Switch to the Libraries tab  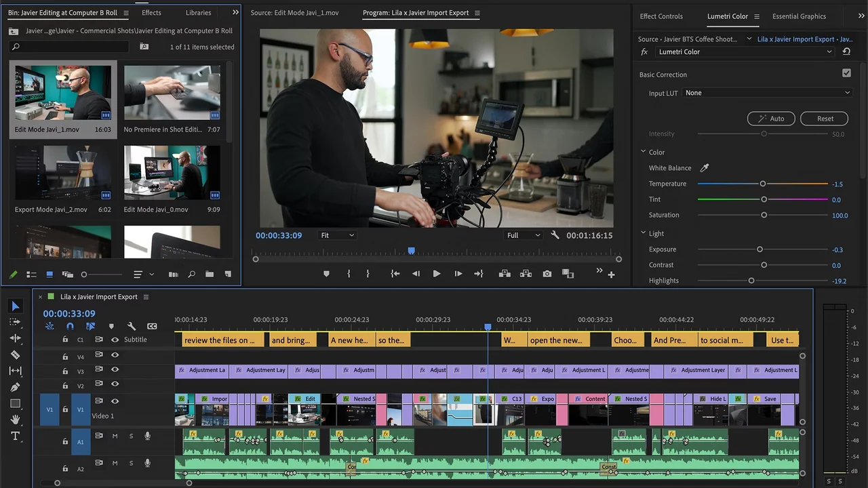coord(198,12)
